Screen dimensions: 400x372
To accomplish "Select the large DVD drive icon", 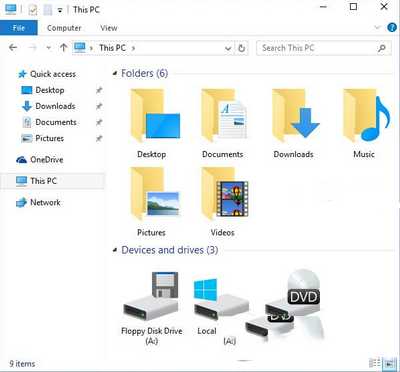I will point(293,293).
